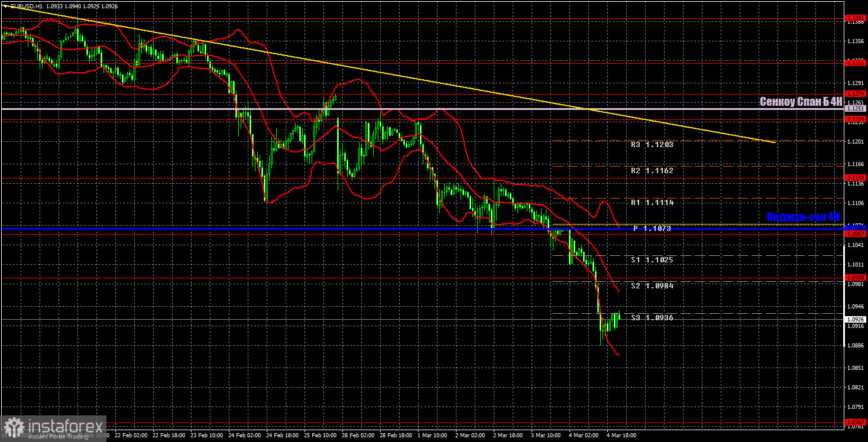Click the 1.1106 price axis value
The height and width of the screenshot is (442, 868).
tap(856, 203)
